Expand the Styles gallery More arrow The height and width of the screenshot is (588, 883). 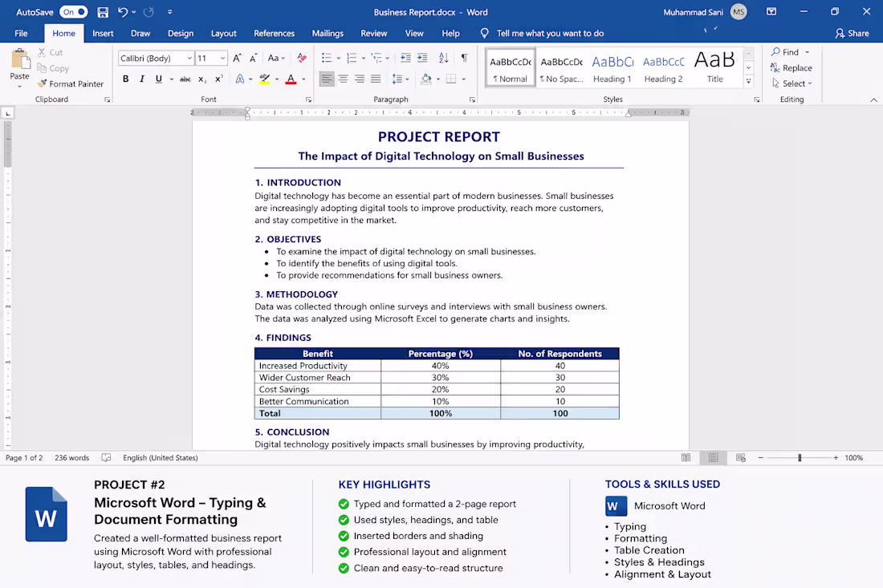coord(749,81)
